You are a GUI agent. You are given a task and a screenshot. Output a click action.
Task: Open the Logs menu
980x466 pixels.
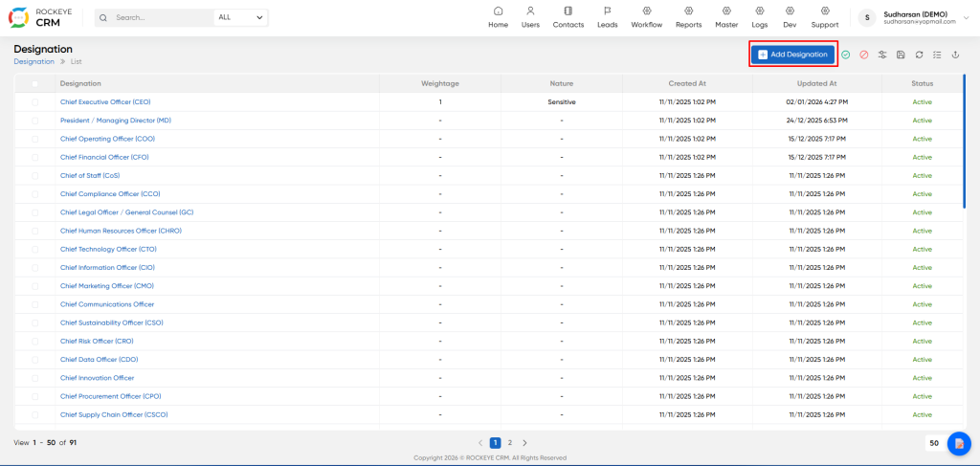pyautogui.click(x=759, y=17)
